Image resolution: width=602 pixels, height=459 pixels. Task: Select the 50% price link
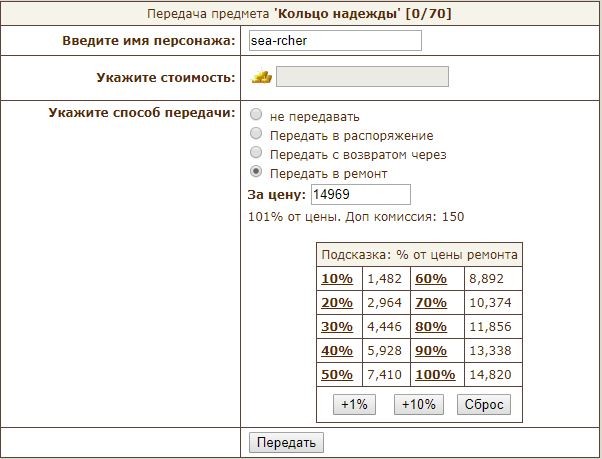coord(337,374)
